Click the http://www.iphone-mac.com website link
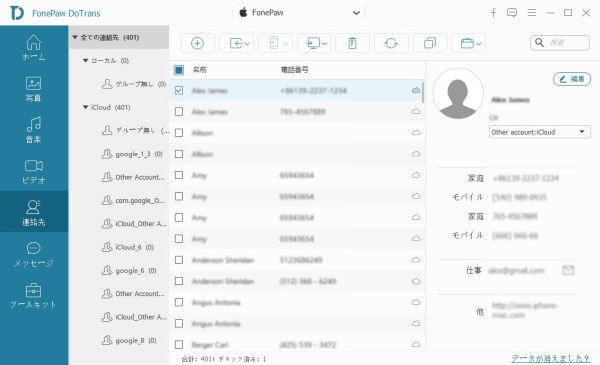600x365 pixels. [x=524, y=310]
